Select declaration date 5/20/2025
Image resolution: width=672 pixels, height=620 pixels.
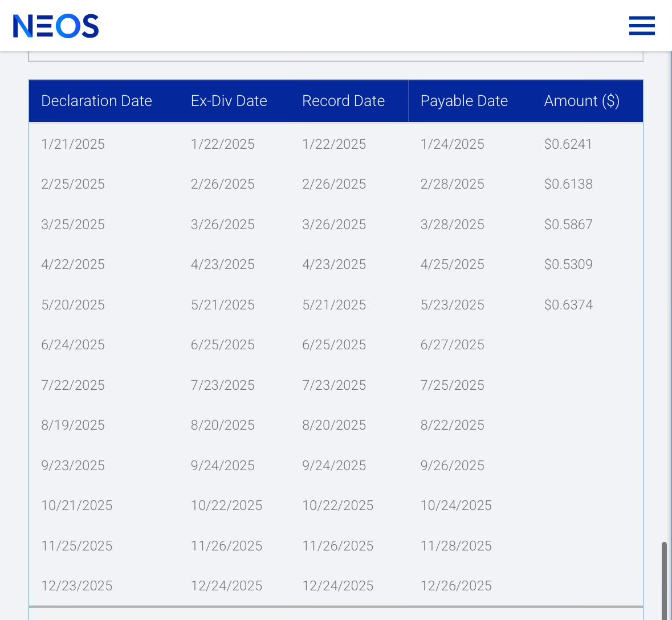[73, 305]
